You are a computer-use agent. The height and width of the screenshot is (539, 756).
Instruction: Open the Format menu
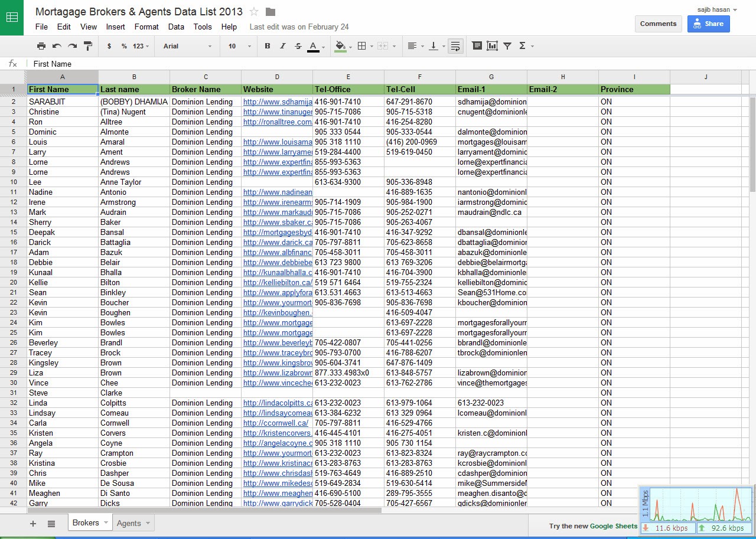tap(146, 27)
